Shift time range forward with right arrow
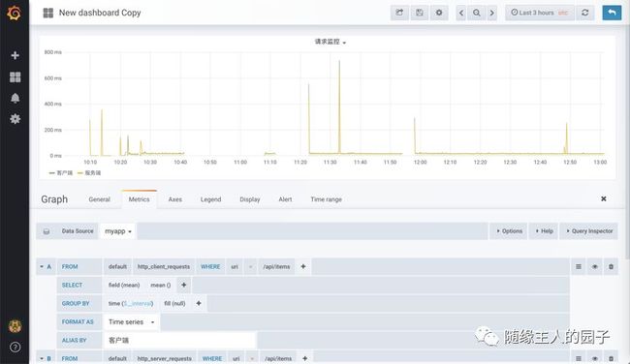Viewport: 630px width, 364px height. point(491,13)
